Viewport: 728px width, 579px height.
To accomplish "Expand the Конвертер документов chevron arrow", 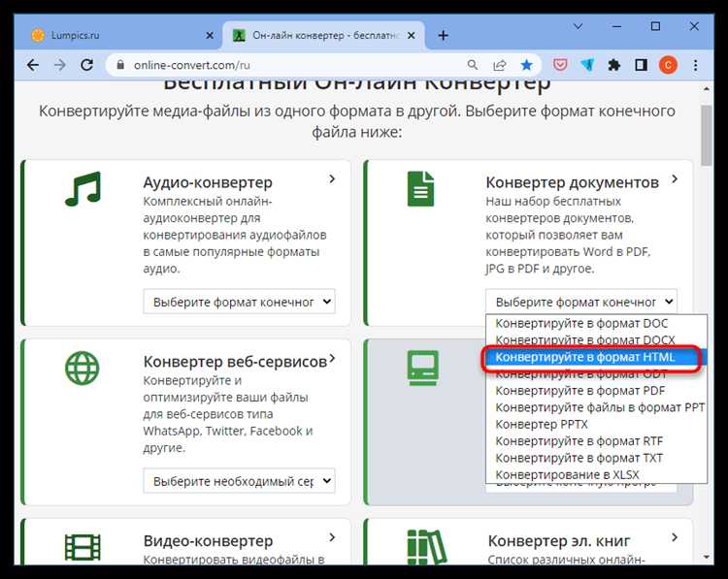I will coord(675,179).
